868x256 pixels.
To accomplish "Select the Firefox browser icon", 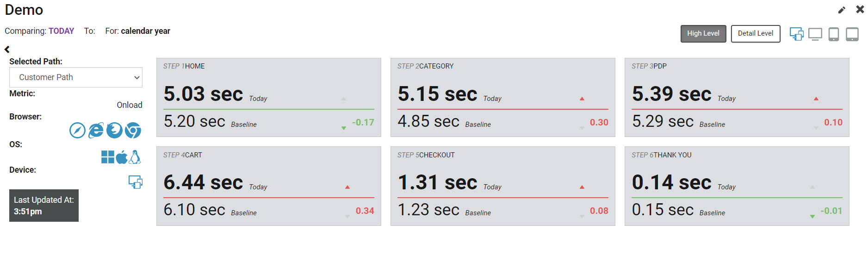I will point(114,131).
